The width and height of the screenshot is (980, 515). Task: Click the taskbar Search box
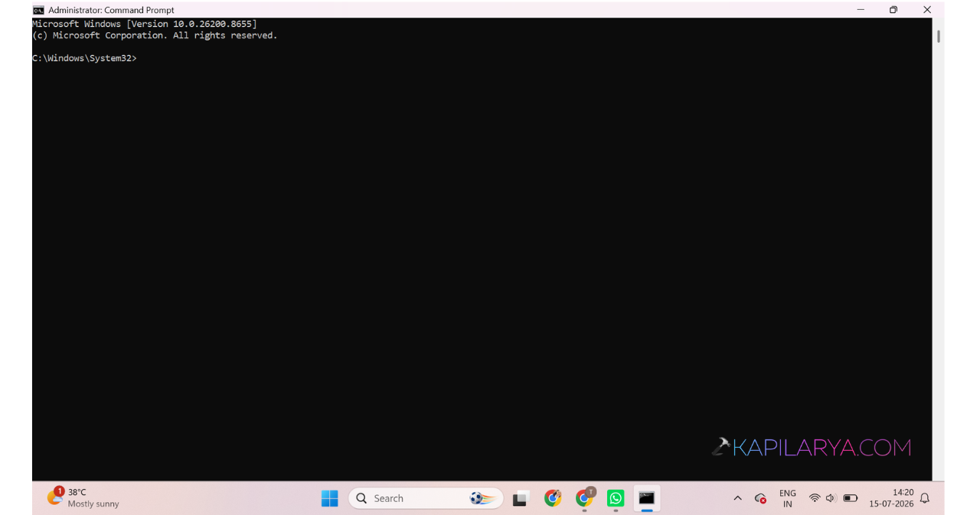pos(426,498)
